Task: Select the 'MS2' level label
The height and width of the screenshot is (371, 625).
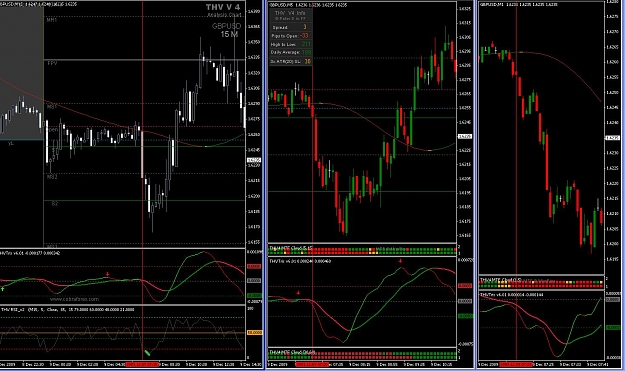Action: tap(52, 177)
